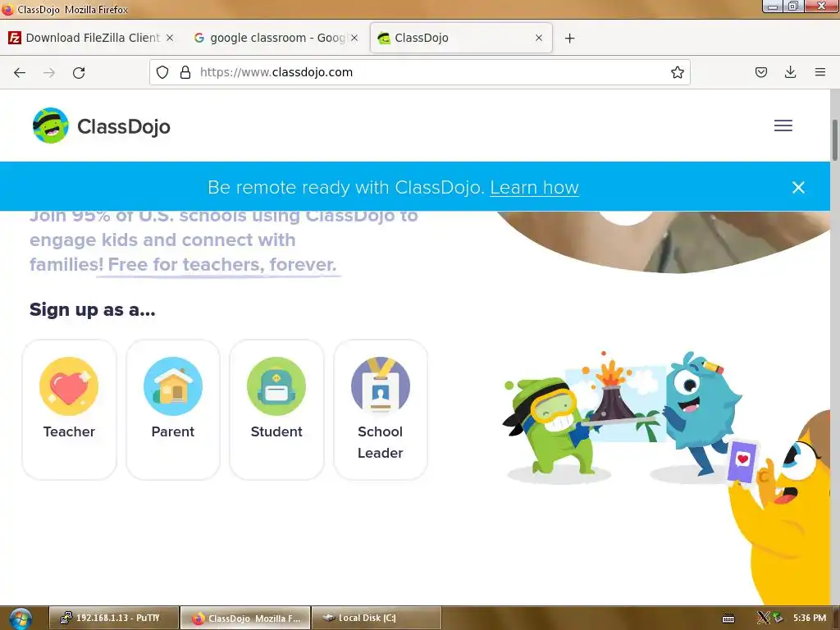Viewport: 840px width, 630px height.
Task: Open the hamburger navigation menu on ClassDojo page
Action: [783, 126]
